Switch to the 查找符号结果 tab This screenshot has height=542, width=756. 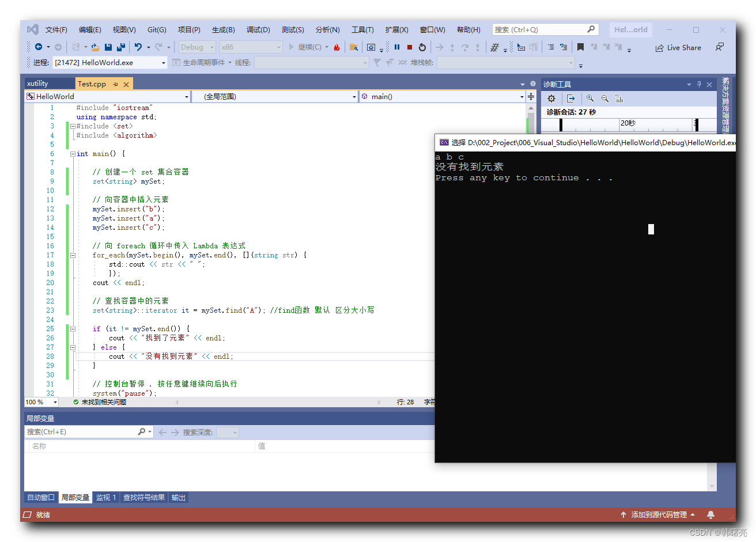point(144,497)
